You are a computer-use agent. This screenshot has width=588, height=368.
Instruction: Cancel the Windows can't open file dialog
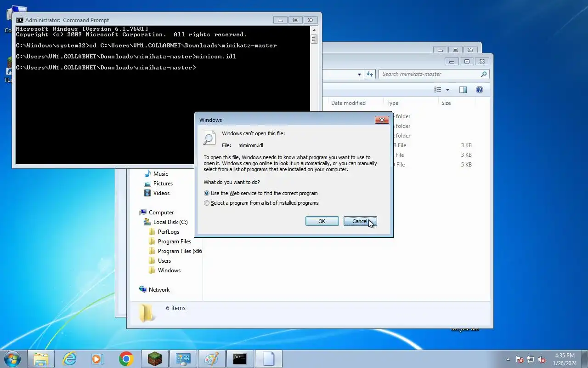point(360,221)
